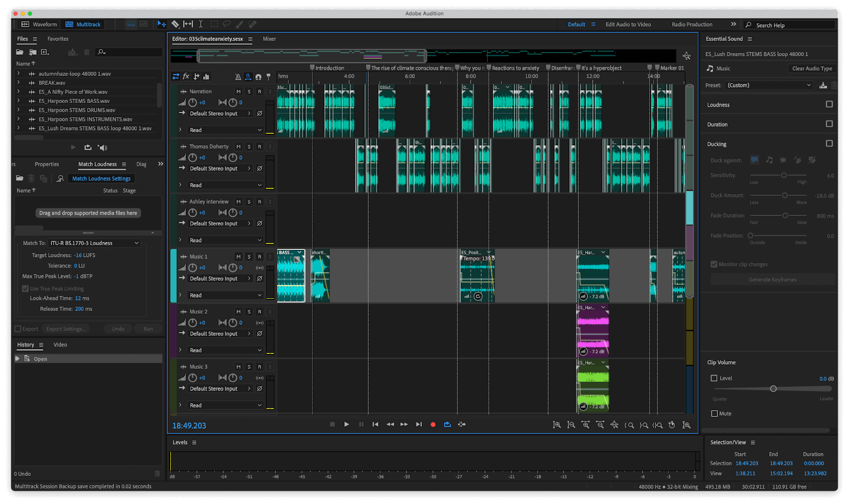The height and width of the screenshot is (504, 849).
Task: Toggle Loop Playback in transport
Action: click(x=447, y=424)
